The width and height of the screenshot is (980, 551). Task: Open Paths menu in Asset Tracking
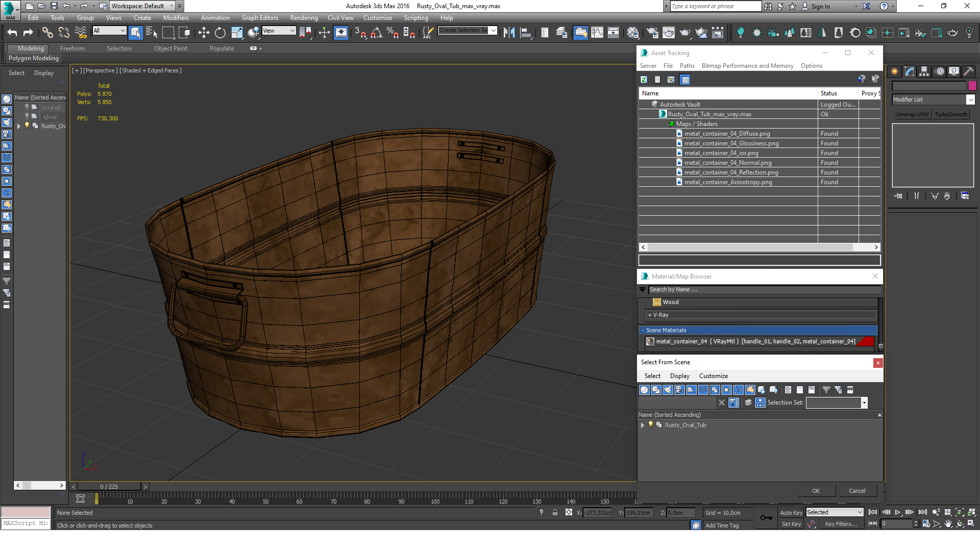pyautogui.click(x=687, y=66)
